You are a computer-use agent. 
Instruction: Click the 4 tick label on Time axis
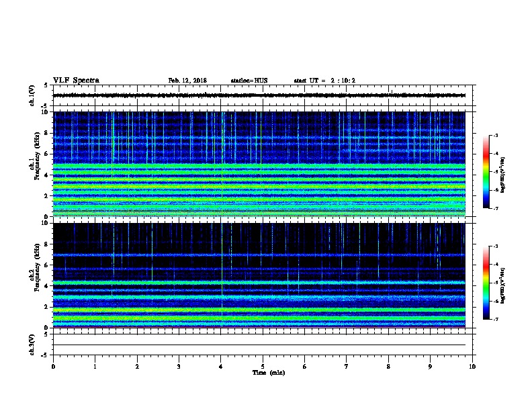(x=221, y=367)
